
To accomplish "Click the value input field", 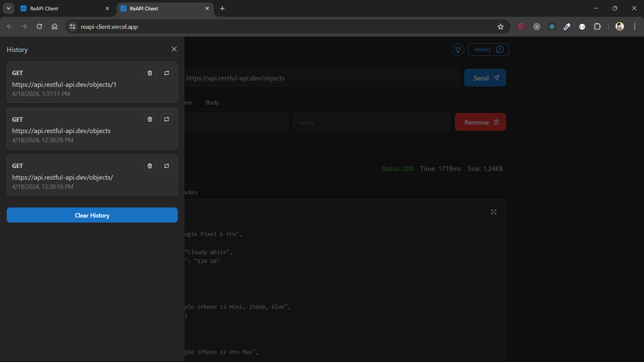I will [371, 122].
